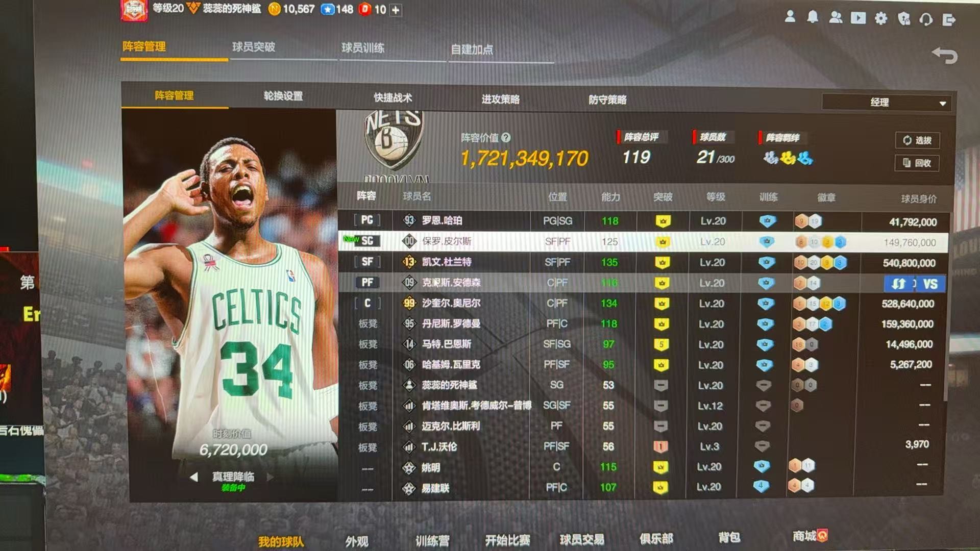Click the swap icon in 克里斯.安德森 row
This screenshot has width=980, height=551.
[899, 284]
